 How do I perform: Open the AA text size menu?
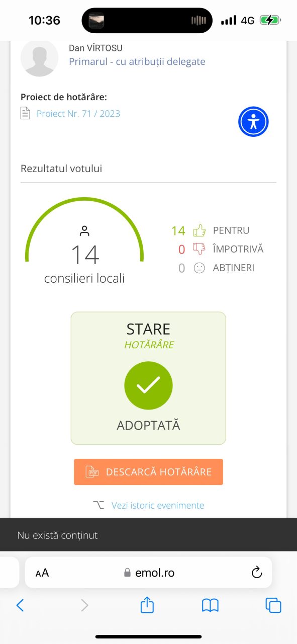point(42,572)
